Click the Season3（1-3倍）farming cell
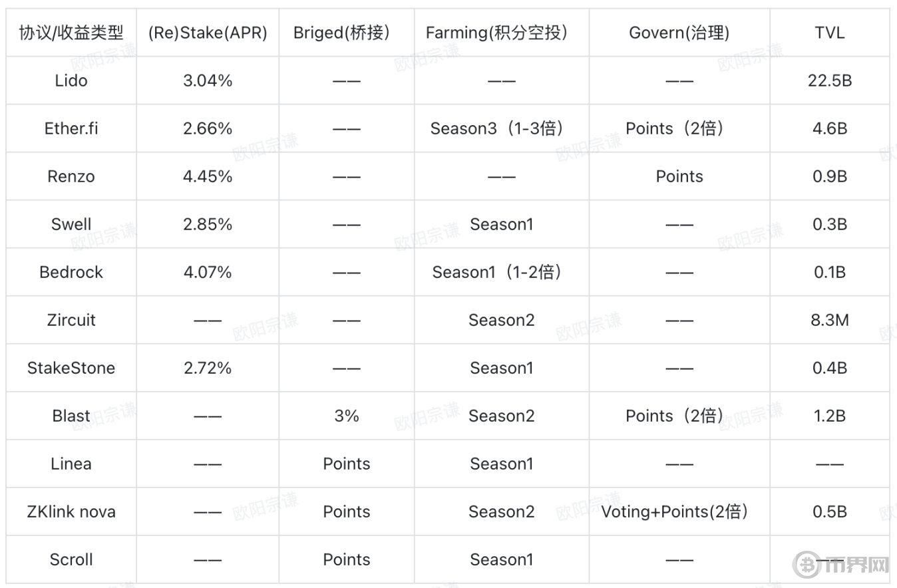The image size is (897, 588). tap(500, 128)
